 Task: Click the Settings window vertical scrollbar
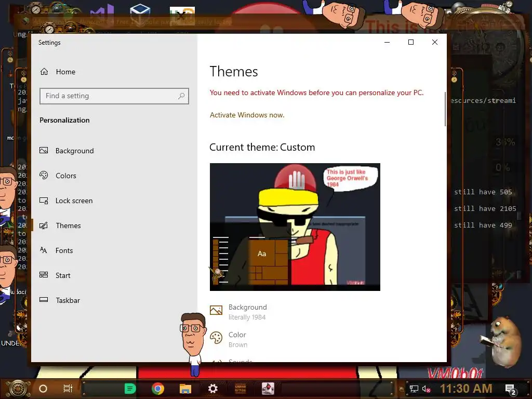[445, 109]
